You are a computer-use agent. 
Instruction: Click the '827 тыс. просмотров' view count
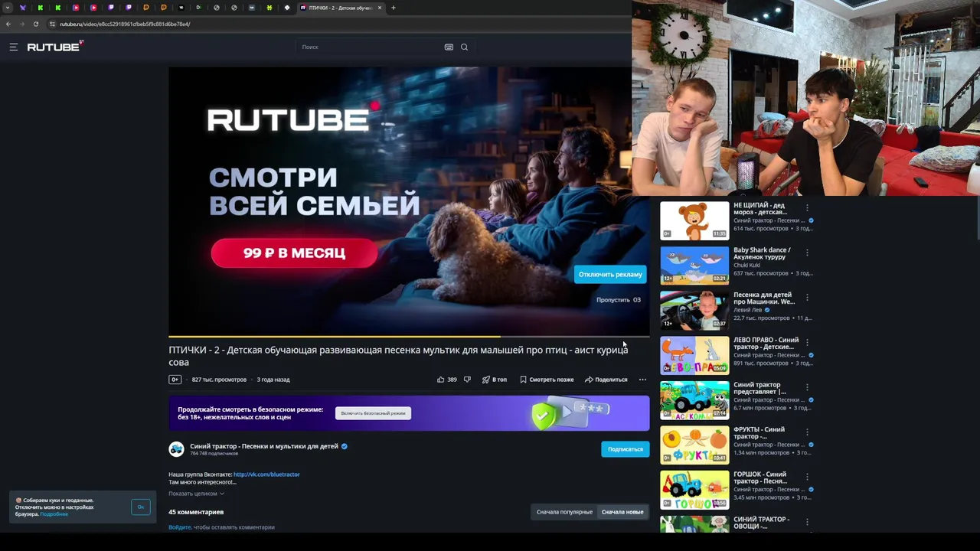[219, 380]
